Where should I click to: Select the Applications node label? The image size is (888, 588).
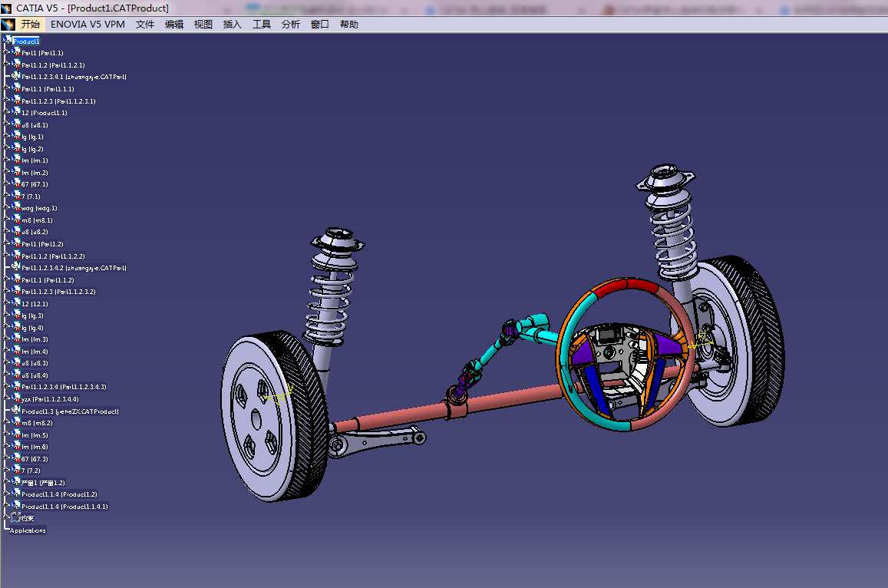pos(28,530)
